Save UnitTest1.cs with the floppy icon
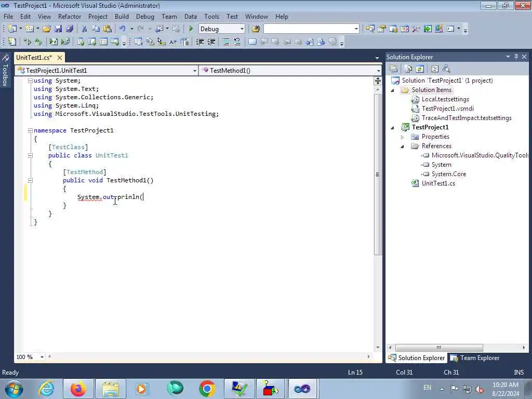Image resolution: width=532 pixels, height=399 pixels. [58, 29]
